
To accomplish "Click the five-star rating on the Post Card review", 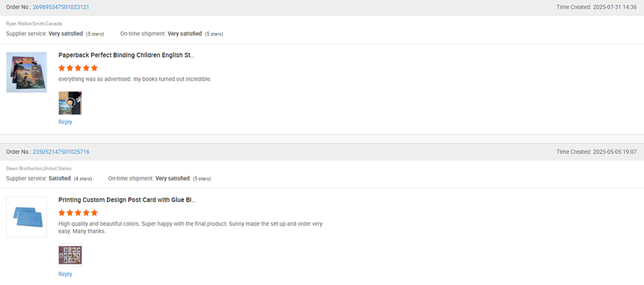I will coord(78,212).
